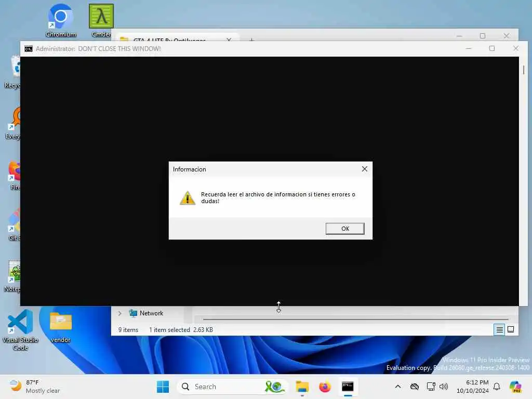Image resolution: width=532 pixels, height=399 pixels.
Task: Show hidden system tray icons
Action: (x=397, y=387)
